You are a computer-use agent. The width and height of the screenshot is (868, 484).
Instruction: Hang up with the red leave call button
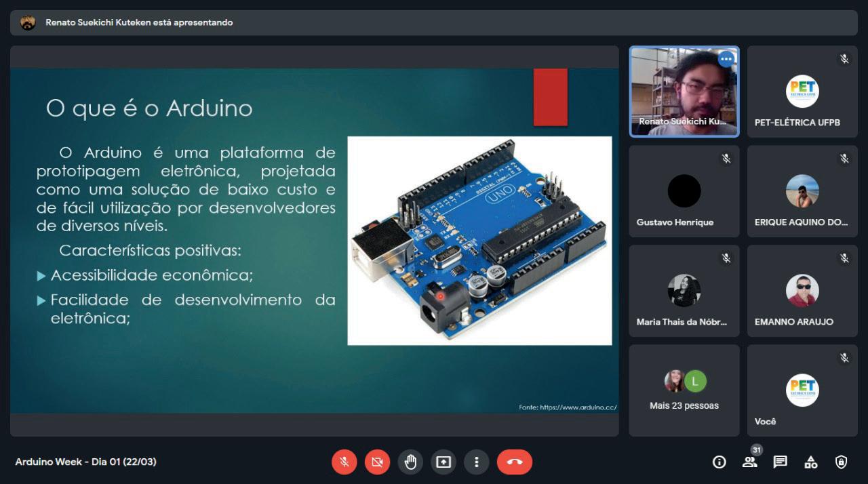515,462
